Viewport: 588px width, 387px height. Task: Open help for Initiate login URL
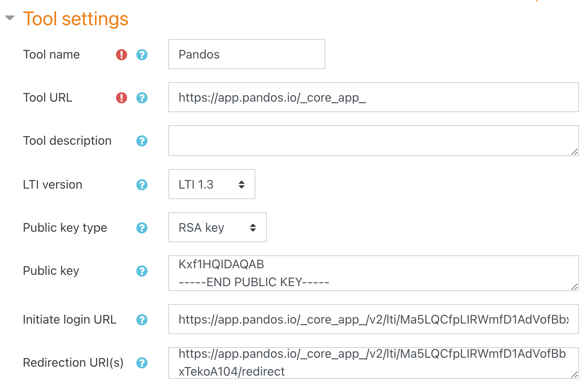point(142,320)
